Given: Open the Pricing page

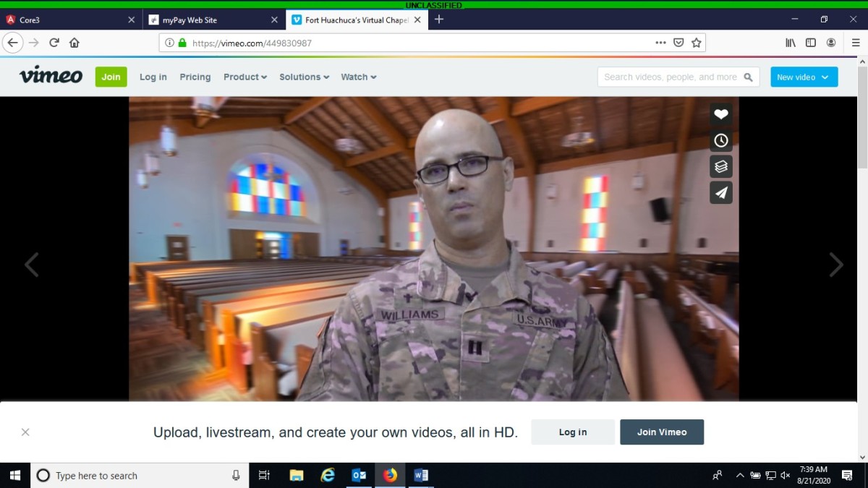Looking at the screenshot, I should (195, 77).
